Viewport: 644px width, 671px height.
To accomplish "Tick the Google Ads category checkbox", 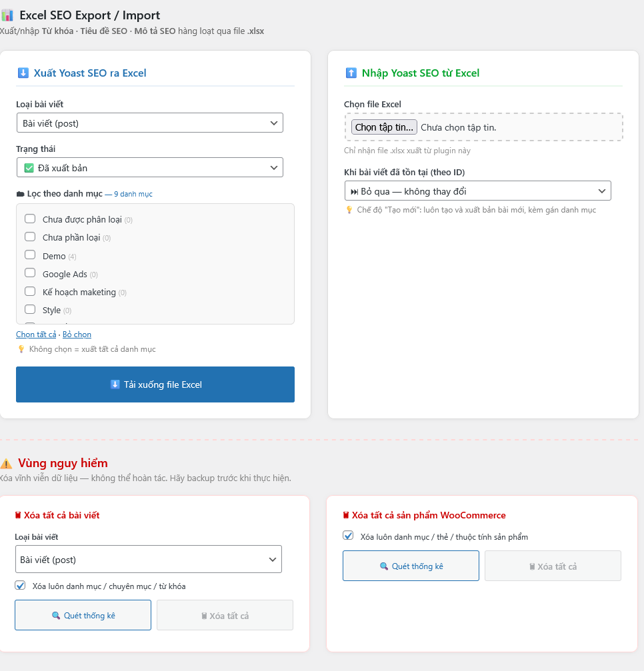I will (30, 273).
